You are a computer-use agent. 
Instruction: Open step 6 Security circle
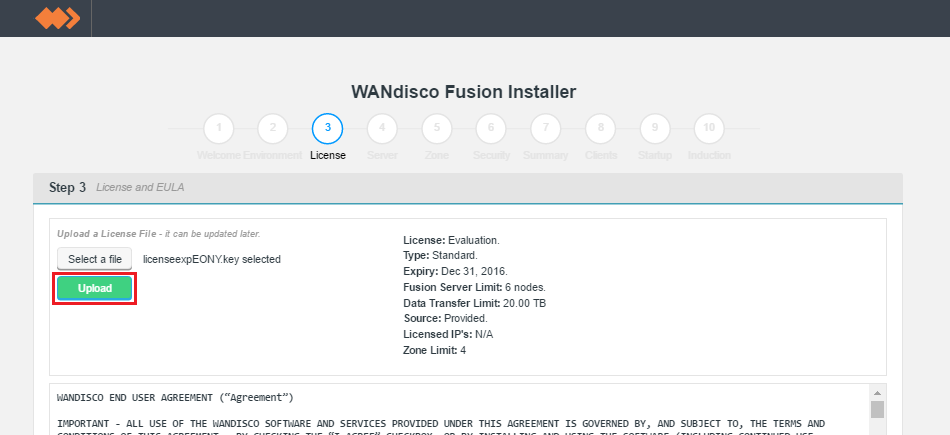(x=491, y=128)
